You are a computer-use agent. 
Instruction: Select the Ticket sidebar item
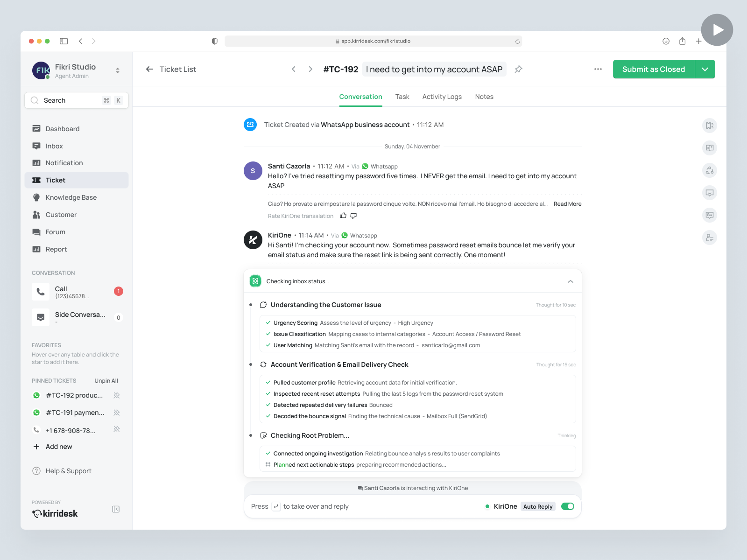[76, 180]
